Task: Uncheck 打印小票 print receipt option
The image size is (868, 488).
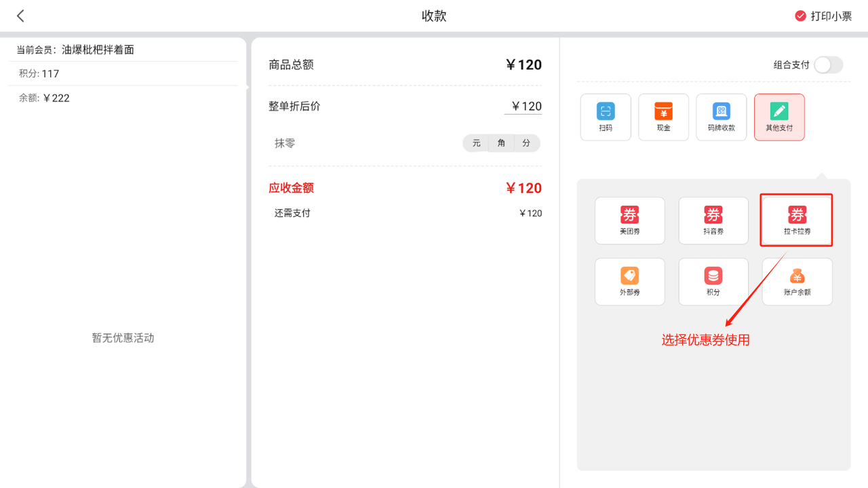Action: coord(800,16)
